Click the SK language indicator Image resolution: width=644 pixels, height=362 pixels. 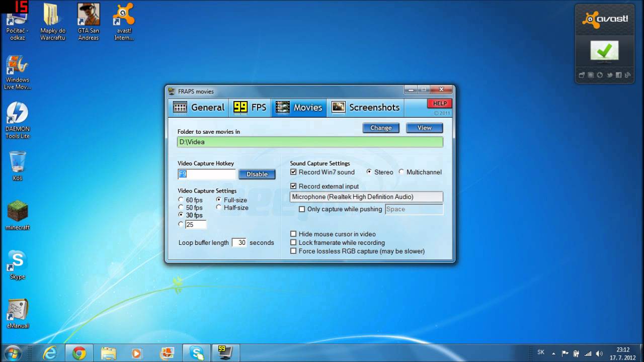pos(541,353)
